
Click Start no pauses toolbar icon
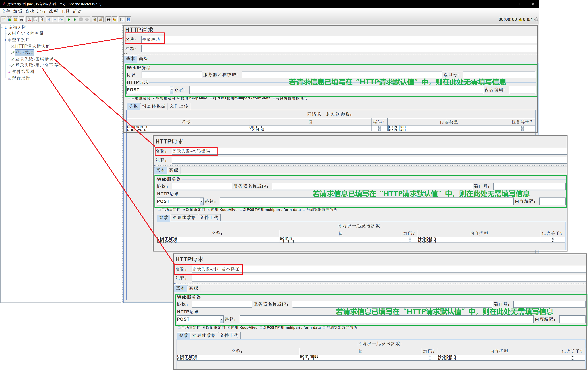tap(75, 20)
